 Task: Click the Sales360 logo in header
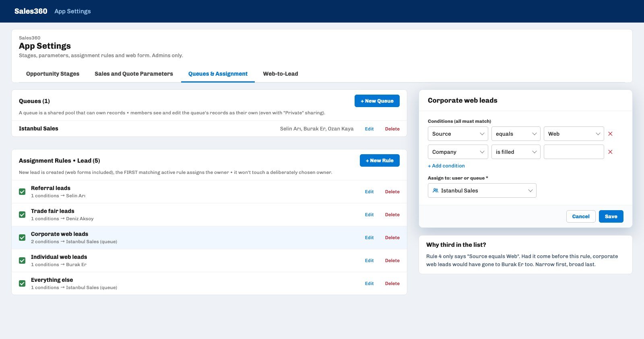(x=31, y=11)
